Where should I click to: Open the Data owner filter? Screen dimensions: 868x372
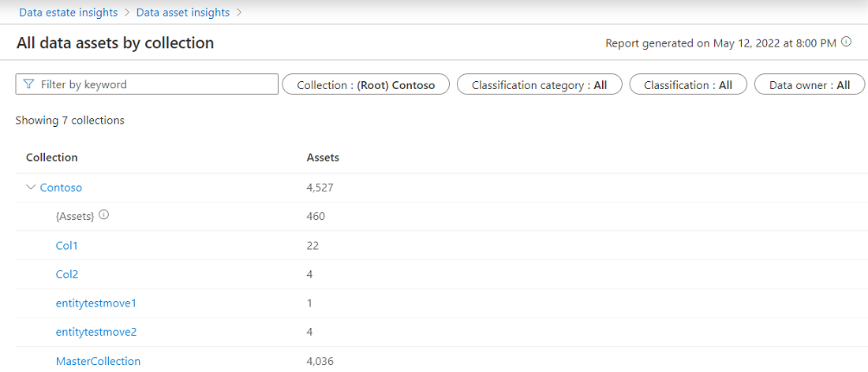809,85
